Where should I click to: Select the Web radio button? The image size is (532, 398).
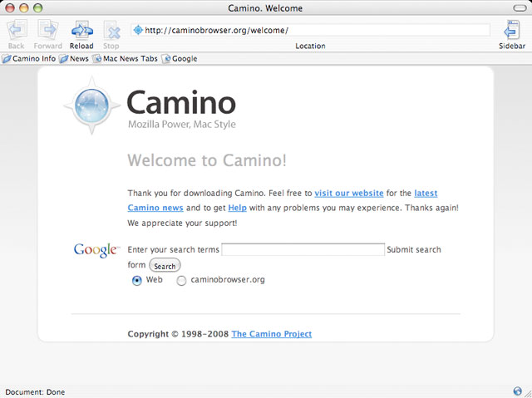pyautogui.click(x=136, y=280)
